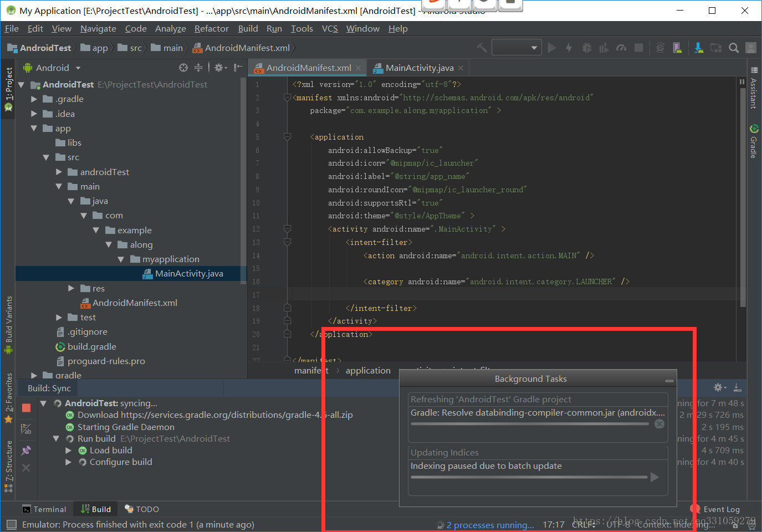Click the Search Everywhere magnifier icon
This screenshot has height=532, width=762.
(x=734, y=48)
